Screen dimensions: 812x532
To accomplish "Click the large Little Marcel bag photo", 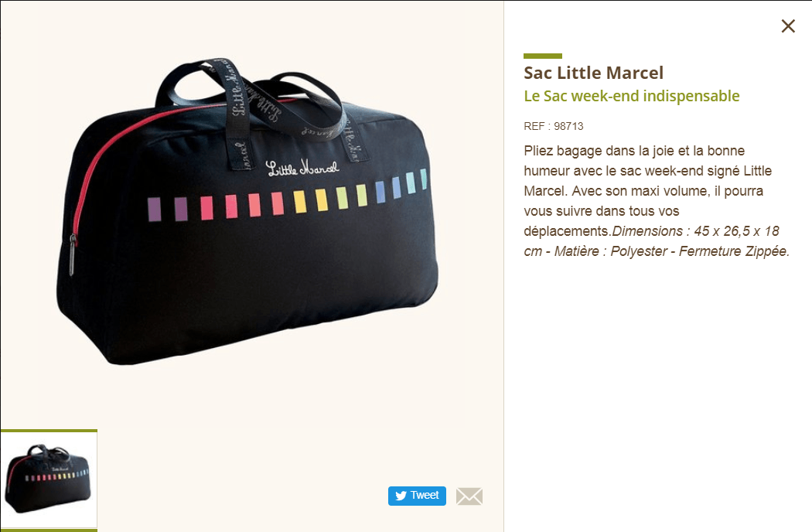I will pyautogui.click(x=248, y=213).
